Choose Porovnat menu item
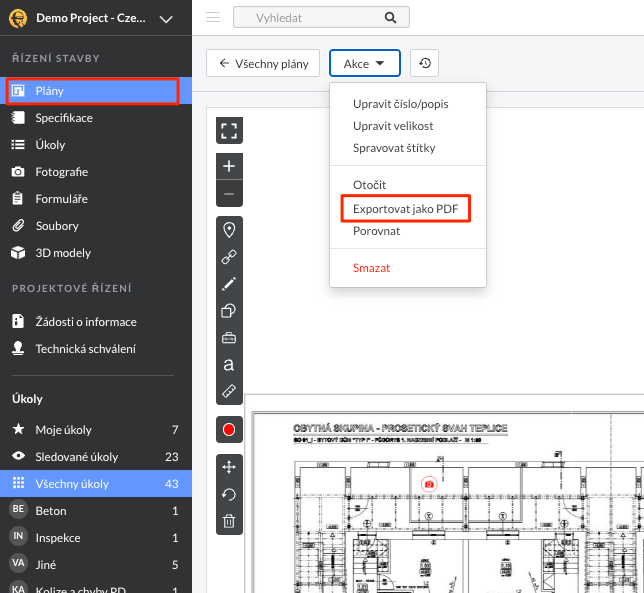This screenshot has width=644, height=593. (x=376, y=231)
